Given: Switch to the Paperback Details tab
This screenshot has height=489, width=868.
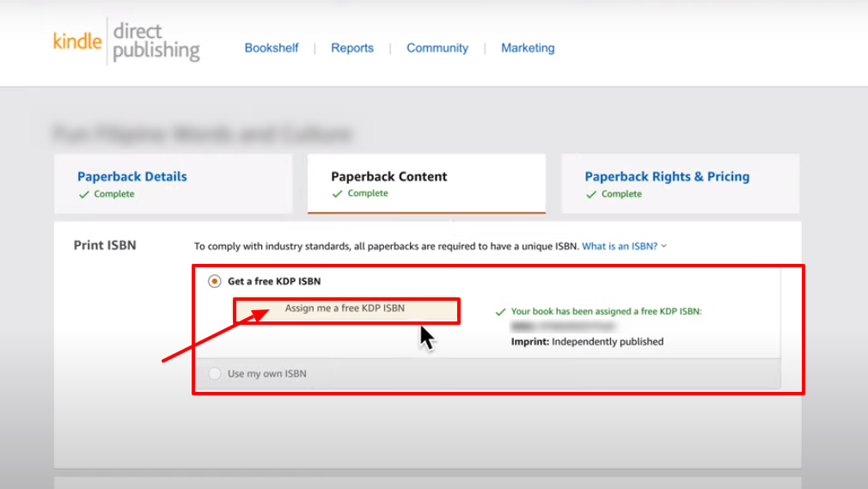Looking at the screenshot, I should (x=132, y=176).
